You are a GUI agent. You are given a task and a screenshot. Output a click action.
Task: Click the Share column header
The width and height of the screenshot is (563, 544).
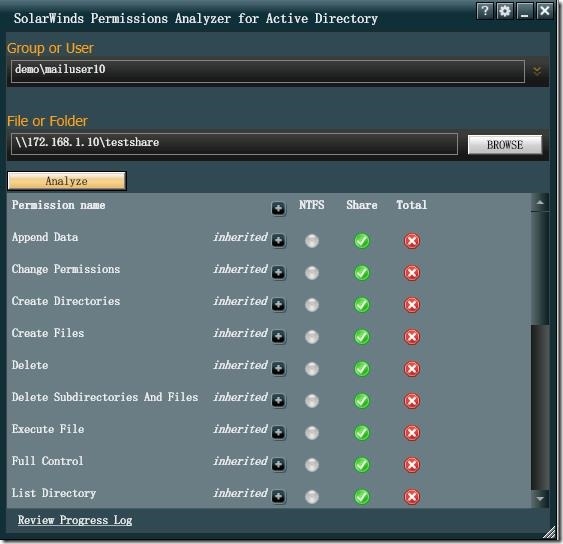coord(362,205)
